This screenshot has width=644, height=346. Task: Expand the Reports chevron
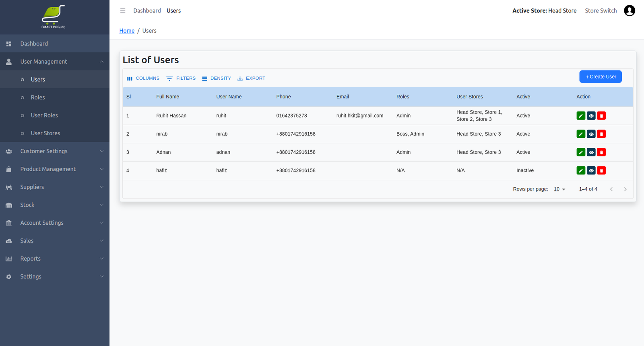102,259
